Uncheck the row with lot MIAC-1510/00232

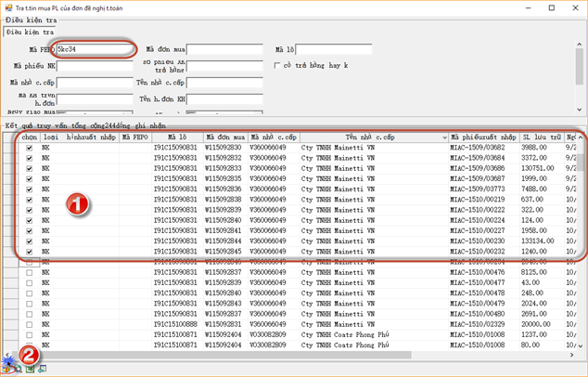[x=30, y=252]
